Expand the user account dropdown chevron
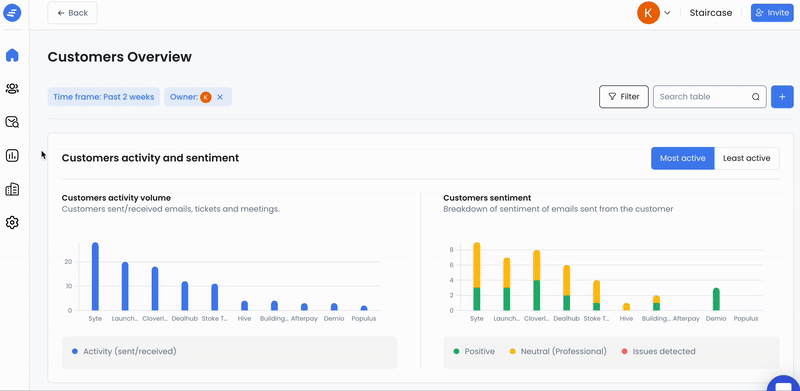This screenshot has width=800, height=391. 667,13
